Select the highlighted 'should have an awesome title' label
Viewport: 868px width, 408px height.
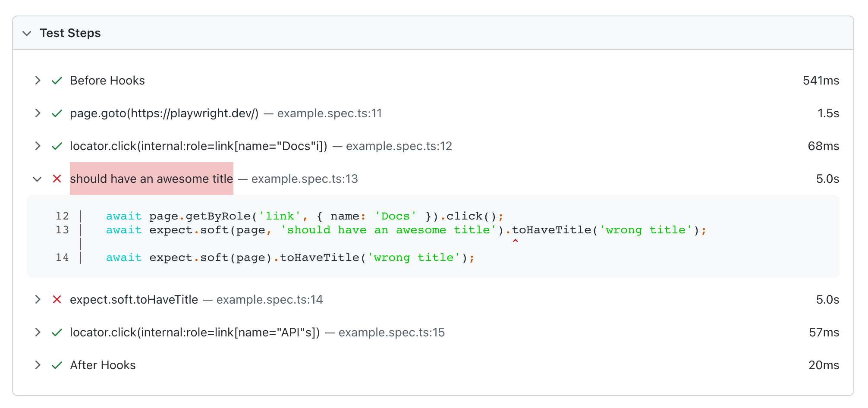click(151, 179)
